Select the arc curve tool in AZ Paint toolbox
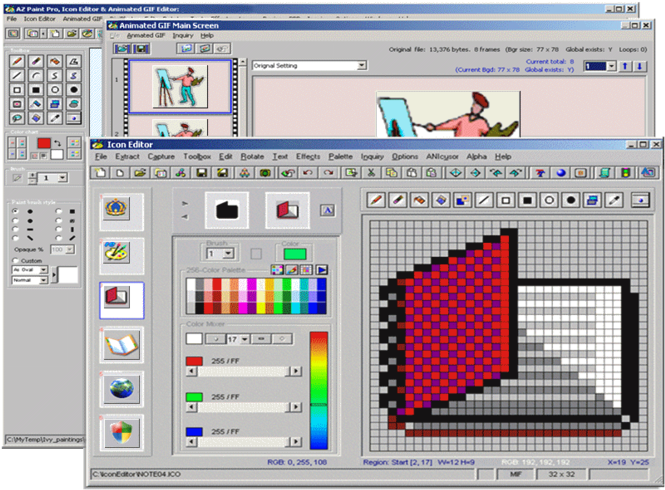Screen dimensions: 665x490 36,76
